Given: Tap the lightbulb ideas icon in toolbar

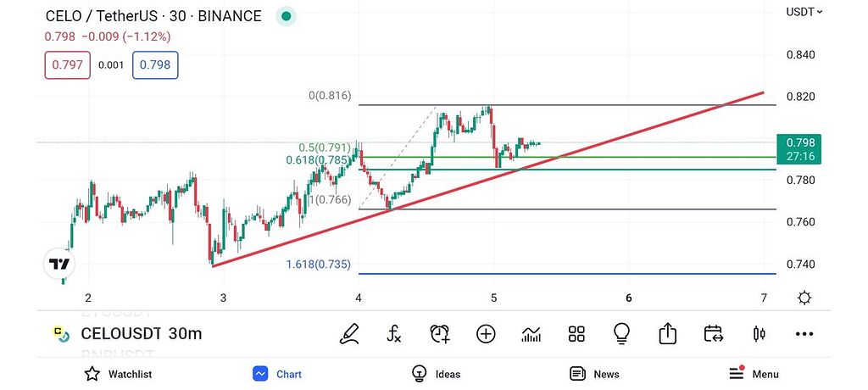Looking at the screenshot, I should [622, 334].
